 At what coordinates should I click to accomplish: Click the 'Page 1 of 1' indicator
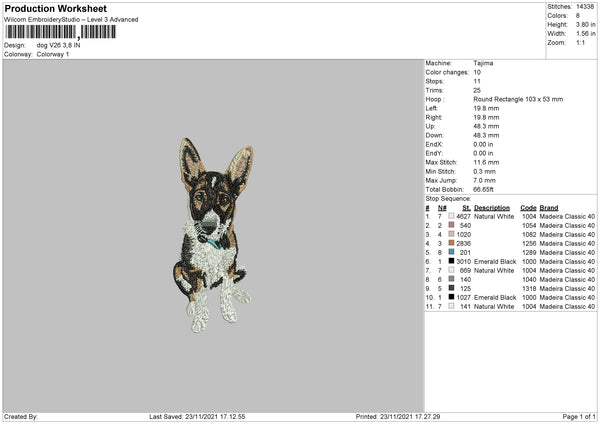coord(579,417)
